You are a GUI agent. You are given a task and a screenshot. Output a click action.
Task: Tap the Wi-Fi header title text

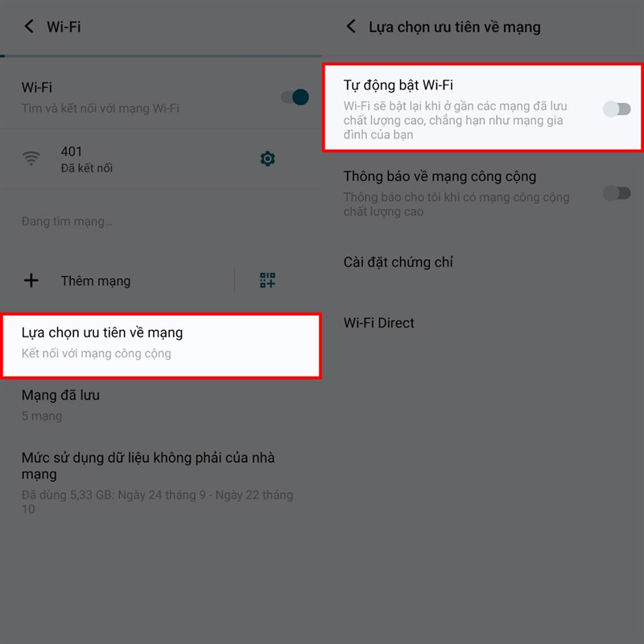tap(64, 27)
